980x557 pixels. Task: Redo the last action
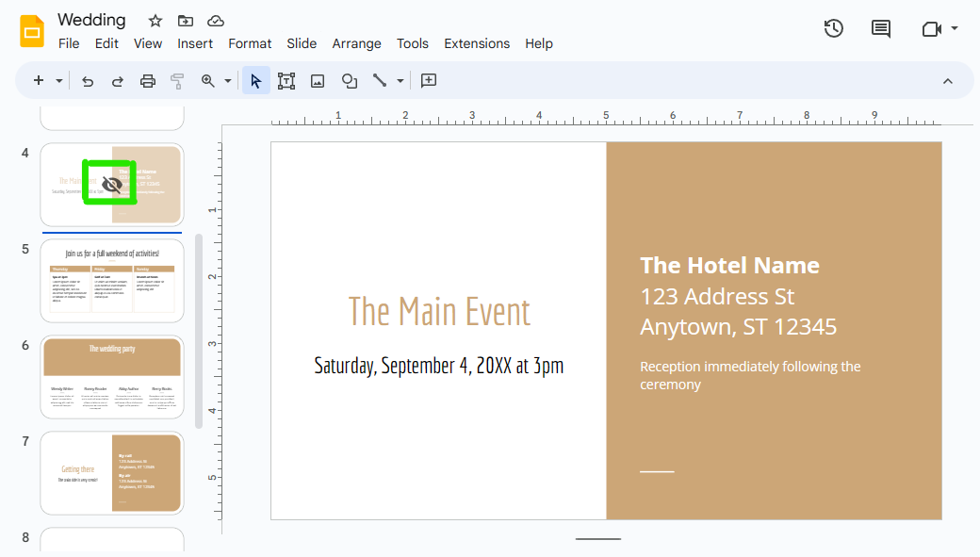(117, 81)
